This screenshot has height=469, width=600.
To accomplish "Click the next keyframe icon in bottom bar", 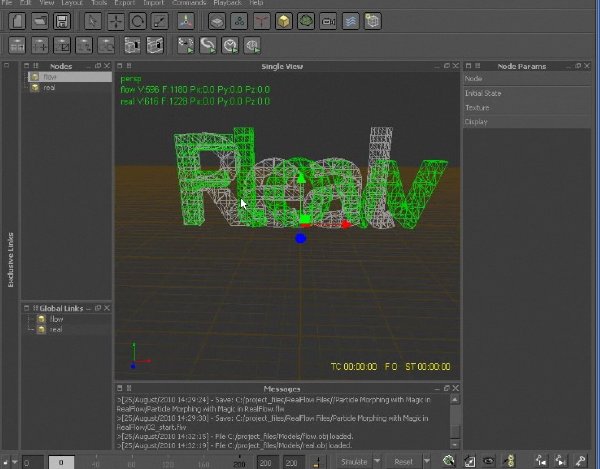I will 561,461.
